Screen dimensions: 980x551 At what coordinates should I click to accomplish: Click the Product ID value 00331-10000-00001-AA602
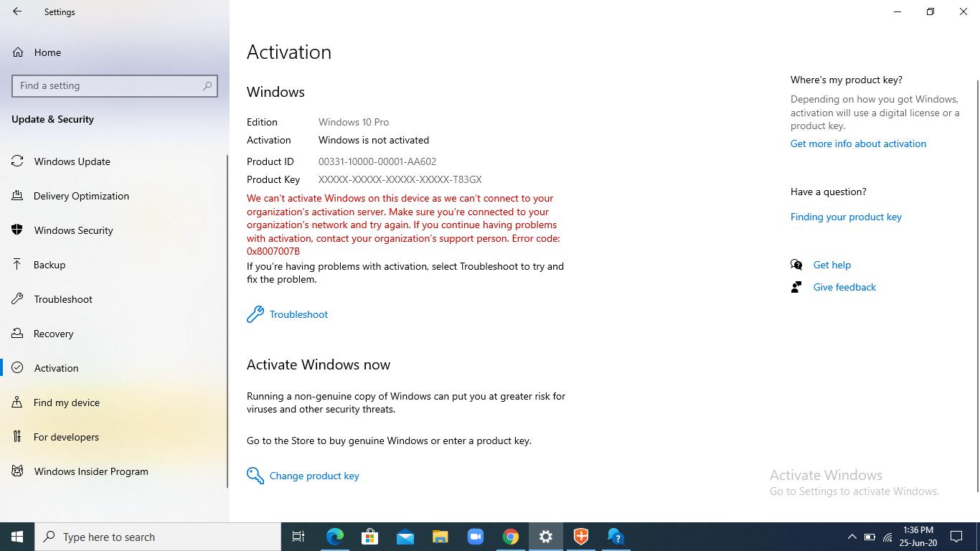[377, 161]
